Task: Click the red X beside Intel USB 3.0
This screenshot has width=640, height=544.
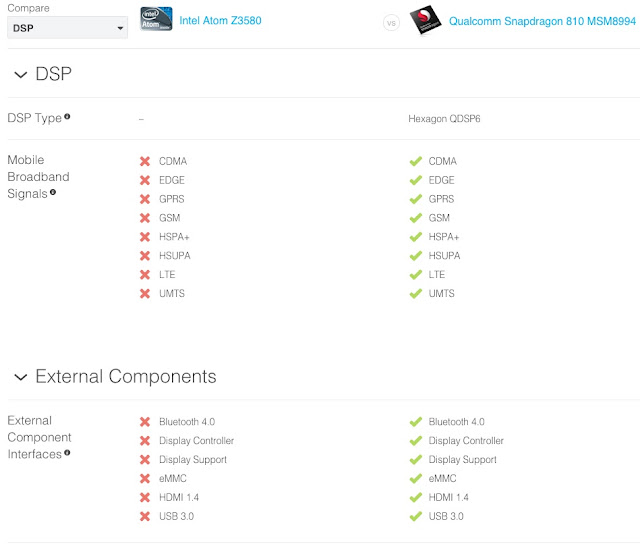Action: click(145, 516)
